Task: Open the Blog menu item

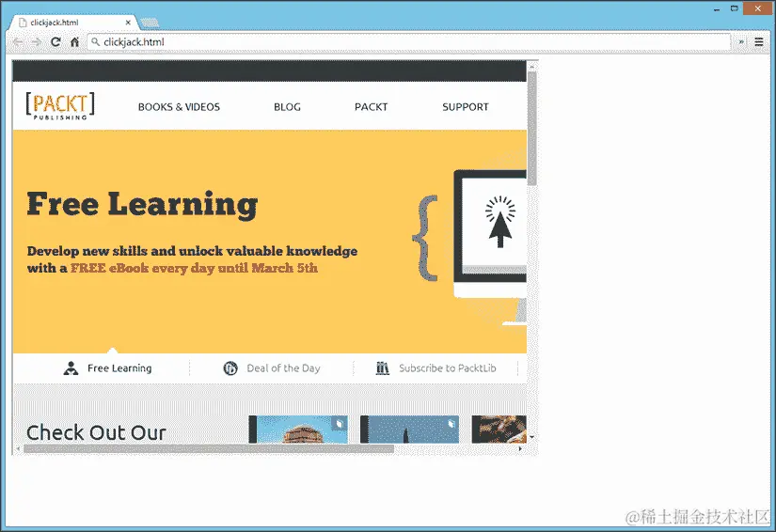Action: (x=287, y=107)
